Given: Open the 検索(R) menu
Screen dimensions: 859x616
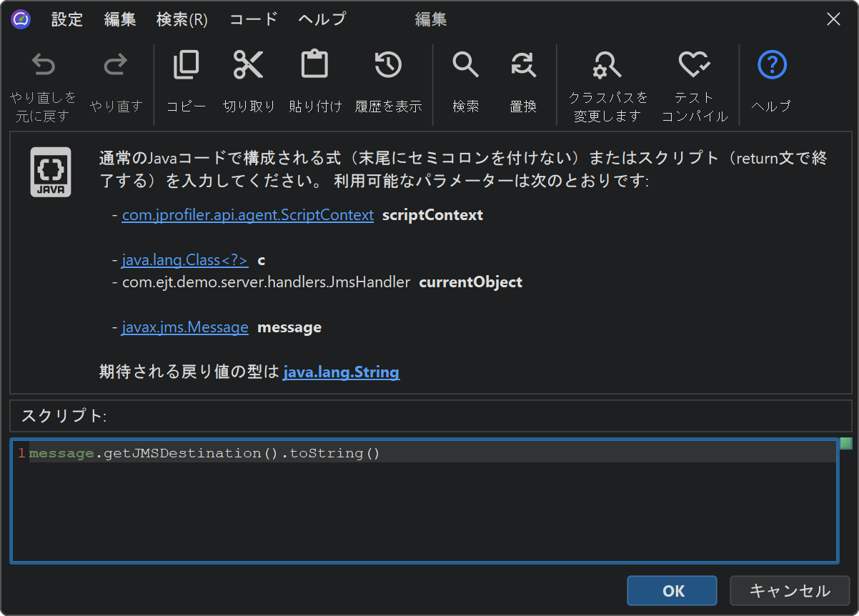Looking at the screenshot, I should point(182,19).
